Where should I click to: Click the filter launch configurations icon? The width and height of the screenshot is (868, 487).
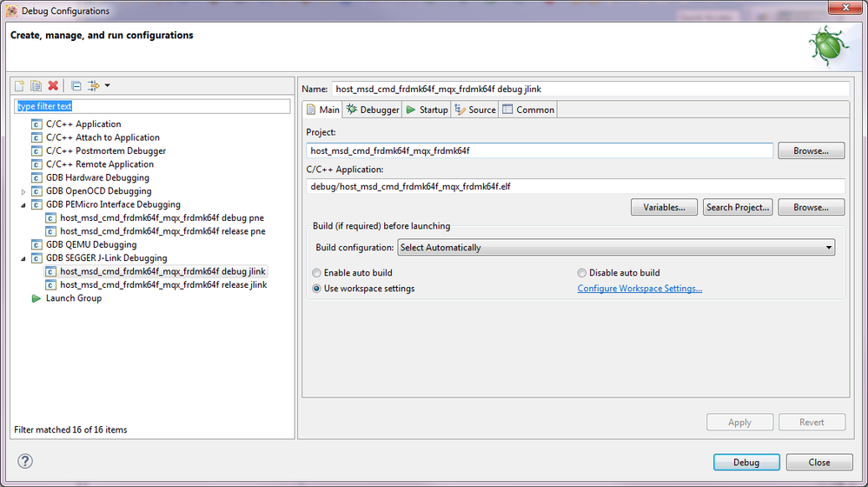click(x=94, y=85)
